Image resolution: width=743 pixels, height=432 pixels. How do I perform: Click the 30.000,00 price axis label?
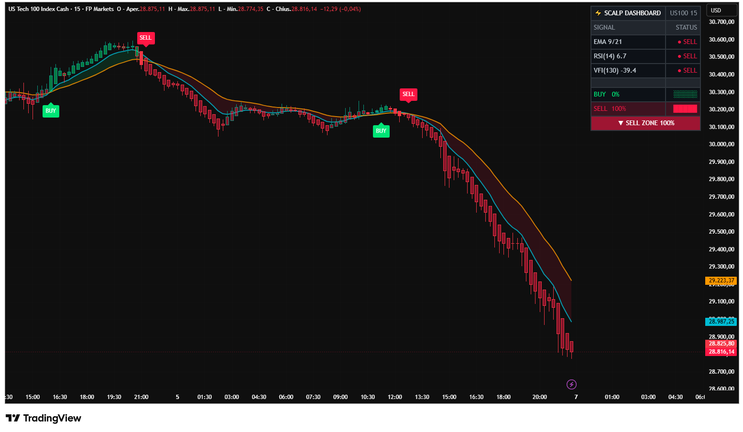[721, 144]
